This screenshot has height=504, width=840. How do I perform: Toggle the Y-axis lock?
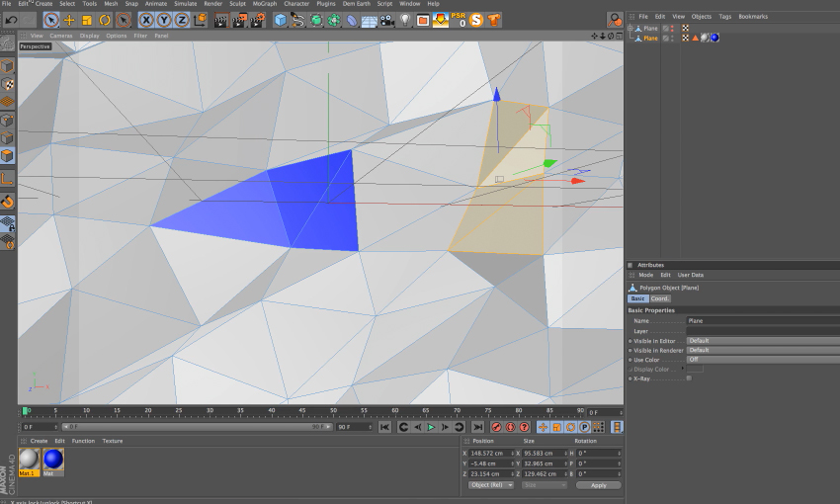click(x=164, y=20)
